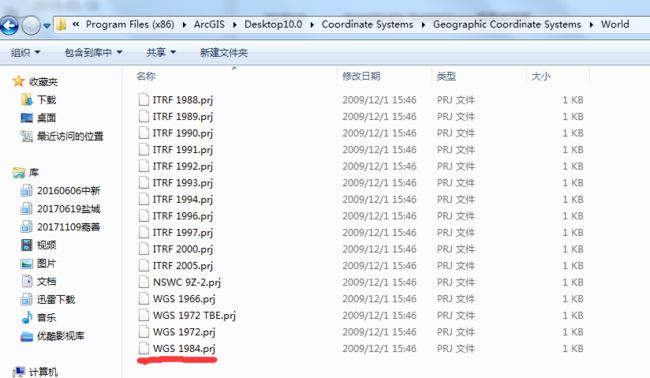The image size is (650, 378).
Task: Select file icon of ITRF 1990.prj
Action: pyautogui.click(x=143, y=133)
